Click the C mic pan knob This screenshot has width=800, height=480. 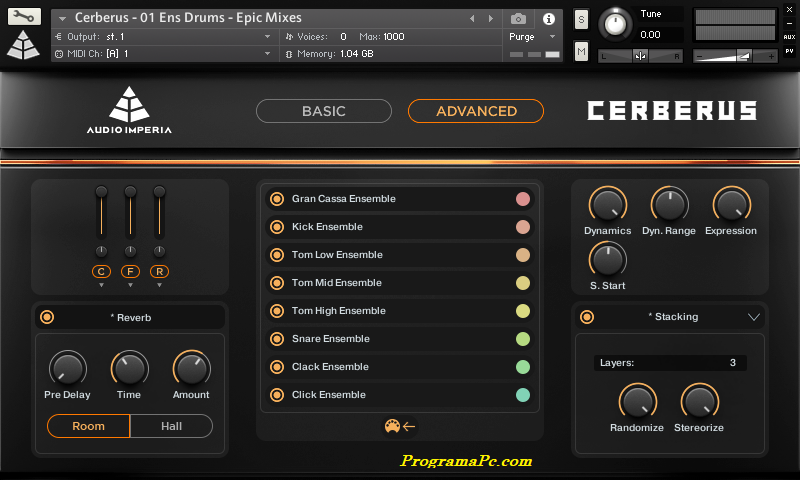pyautogui.click(x=101, y=251)
